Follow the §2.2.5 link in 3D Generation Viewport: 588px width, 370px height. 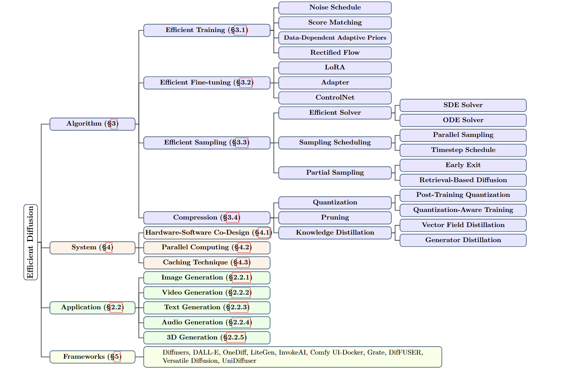[x=235, y=338]
